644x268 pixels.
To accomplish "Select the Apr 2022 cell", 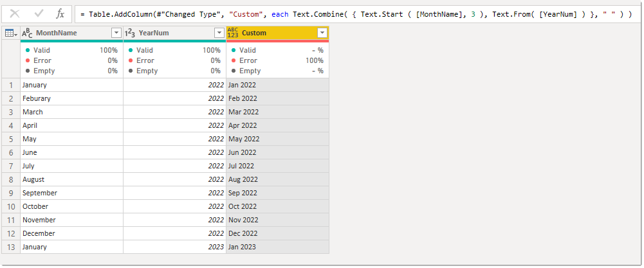I will (x=278, y=125).
